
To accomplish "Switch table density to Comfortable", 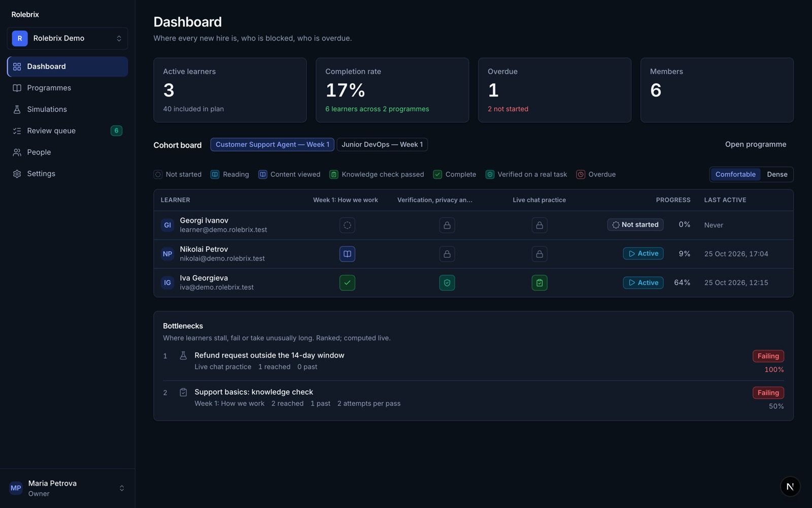I will click(x=735, y=174).
